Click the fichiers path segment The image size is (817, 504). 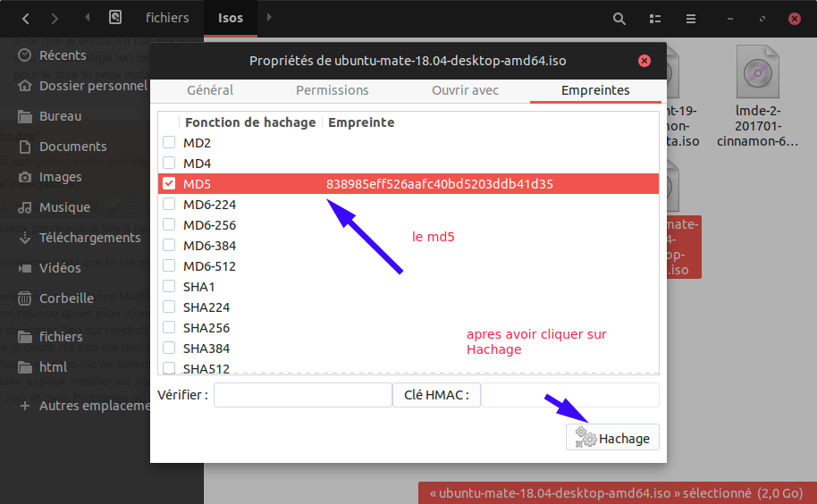[167, 18]
